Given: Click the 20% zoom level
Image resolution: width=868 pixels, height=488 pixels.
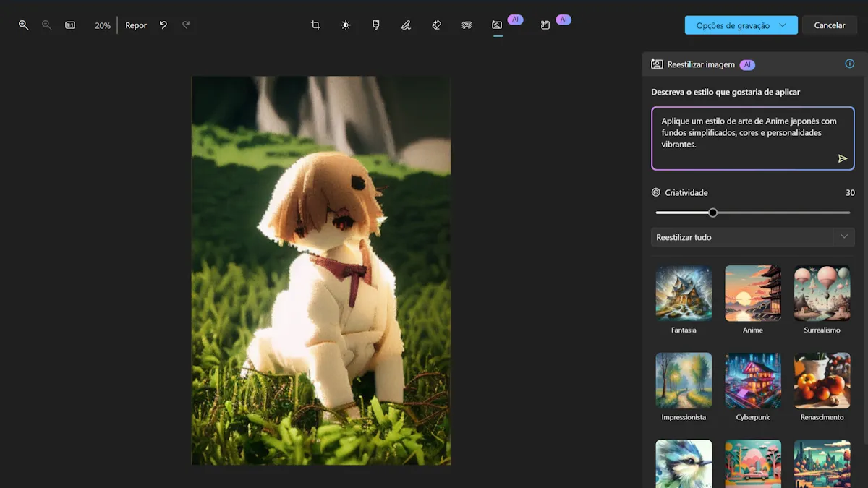Looking at the screenshot, I should pyautogui.click(x=102, y=25).
